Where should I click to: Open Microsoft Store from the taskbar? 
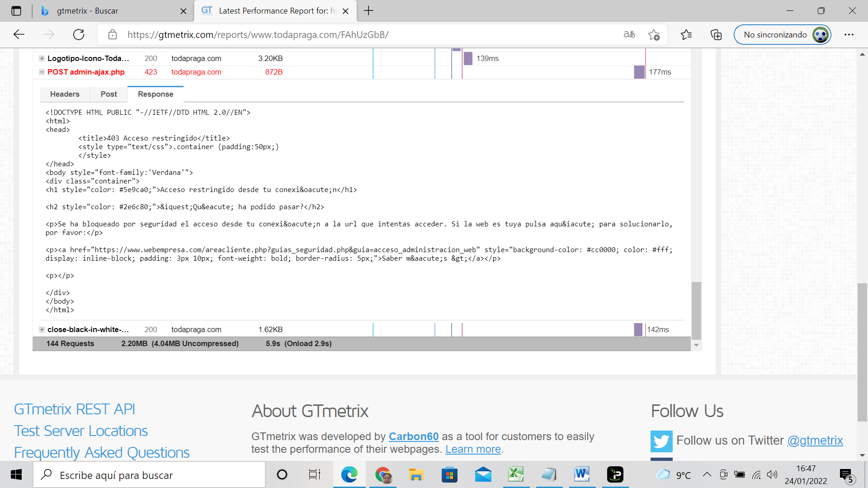449,474
